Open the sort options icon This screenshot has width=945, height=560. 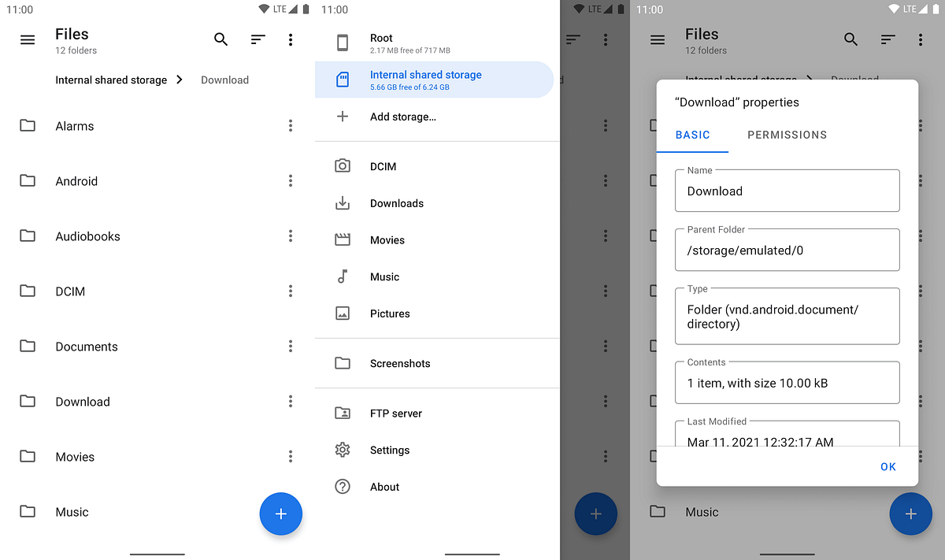point(258,39)
